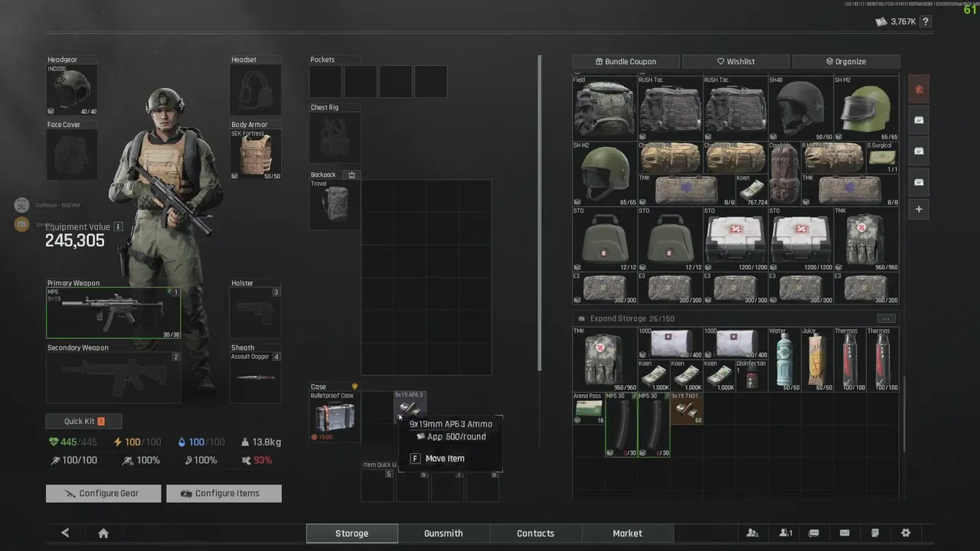Select the 9x19 AP6.3 ammo in case

(409, 408)
